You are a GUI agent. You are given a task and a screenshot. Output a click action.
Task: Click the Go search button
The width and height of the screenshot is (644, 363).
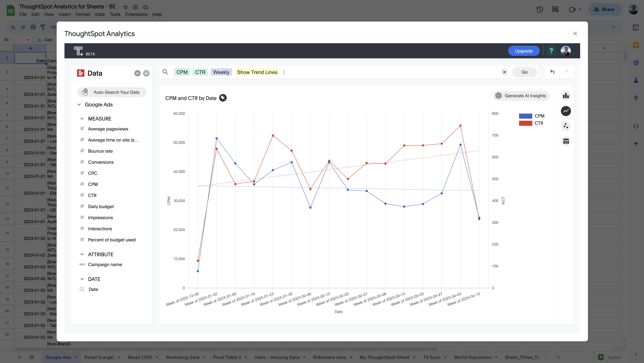coord(524,72)
